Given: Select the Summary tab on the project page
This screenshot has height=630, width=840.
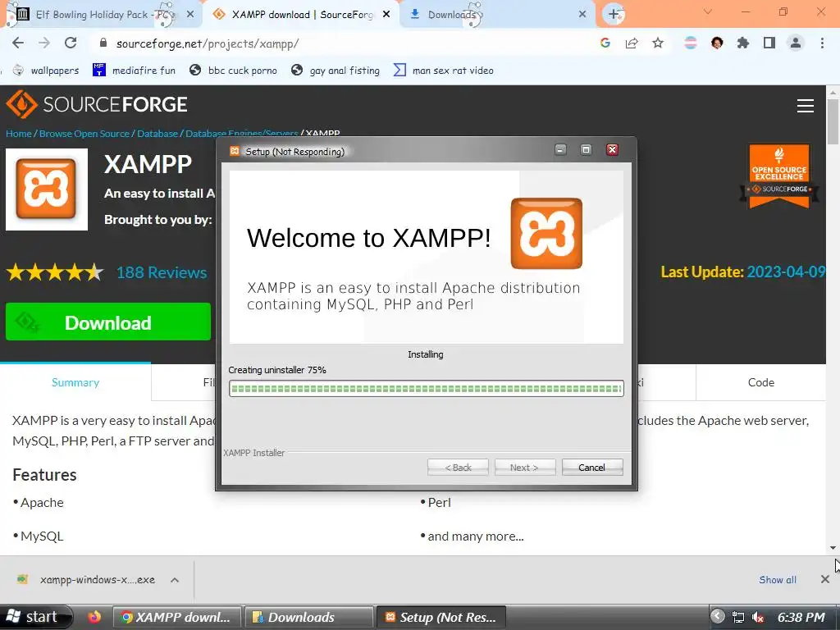Looking at the screenshot, I should click(75, 382).
